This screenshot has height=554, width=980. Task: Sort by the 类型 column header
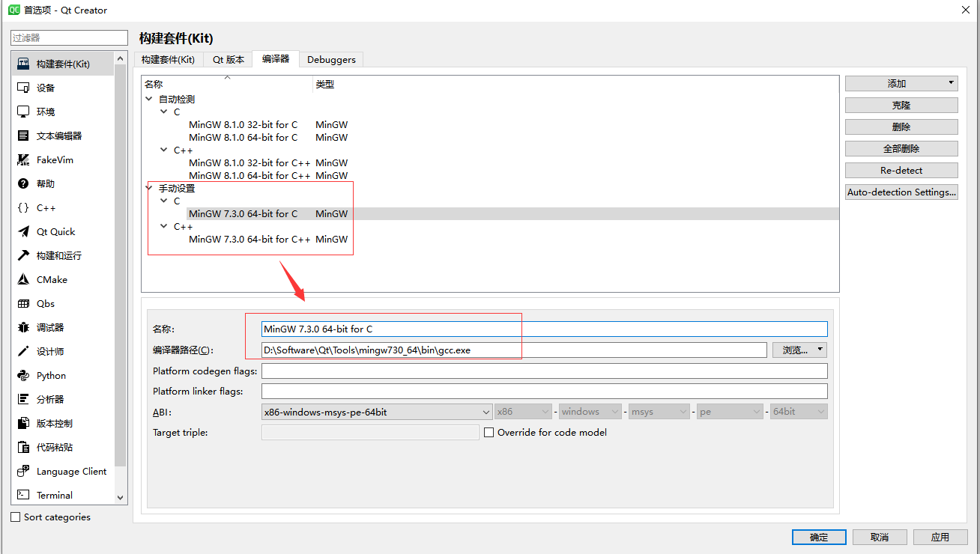(575, 84)
